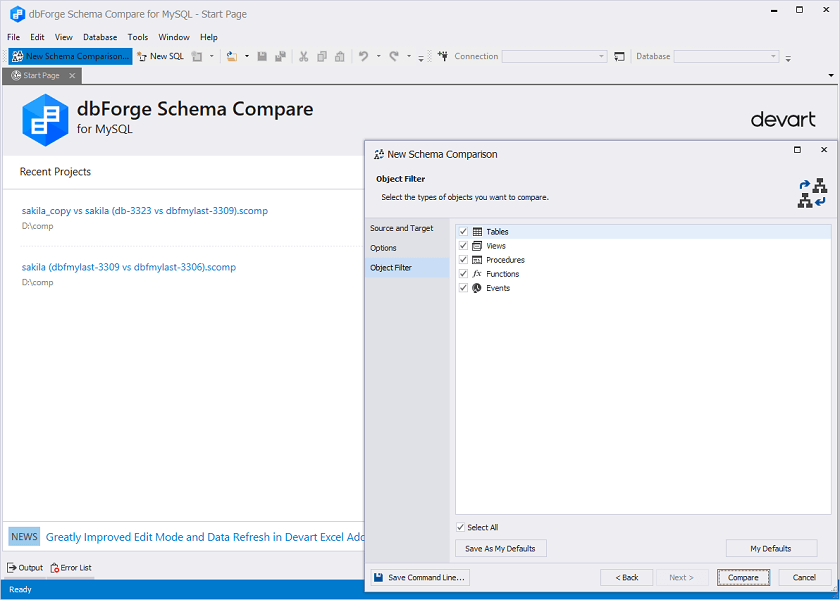The width and height of the screenshot is (840, 600).
Task: Toggle the Select All checkbox
Action: click(460, 527)
